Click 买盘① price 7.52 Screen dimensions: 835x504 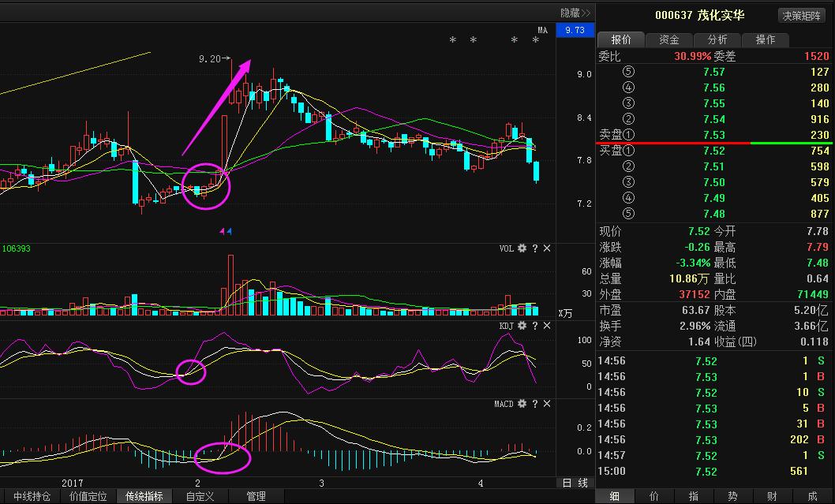(713, 151)
